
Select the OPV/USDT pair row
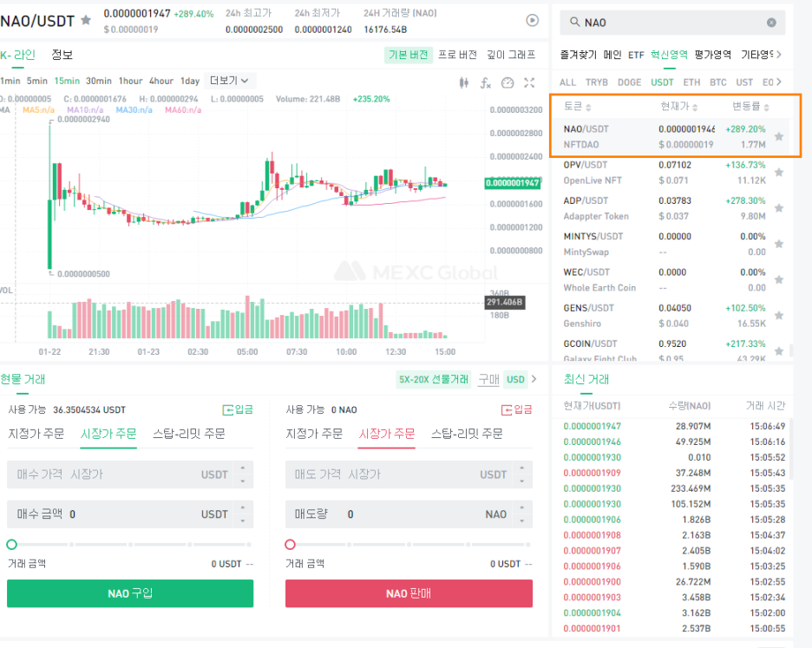coord(670,173)
